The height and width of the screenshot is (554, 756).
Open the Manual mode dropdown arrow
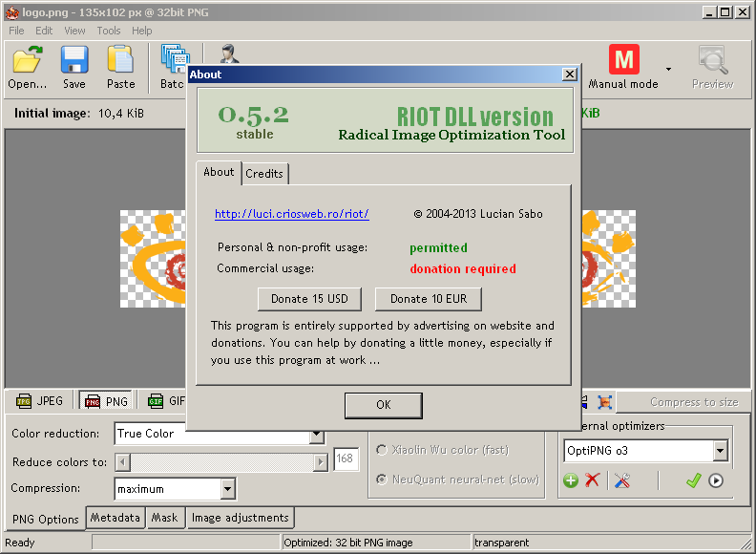click(668, 69)
